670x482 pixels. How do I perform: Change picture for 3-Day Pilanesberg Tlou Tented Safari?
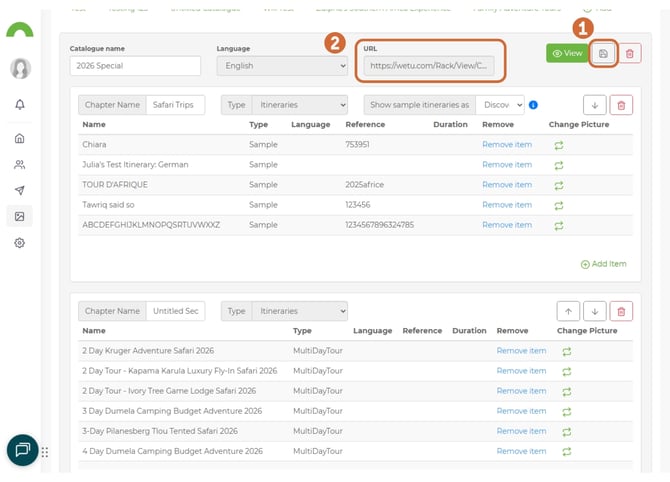[567, 432]
